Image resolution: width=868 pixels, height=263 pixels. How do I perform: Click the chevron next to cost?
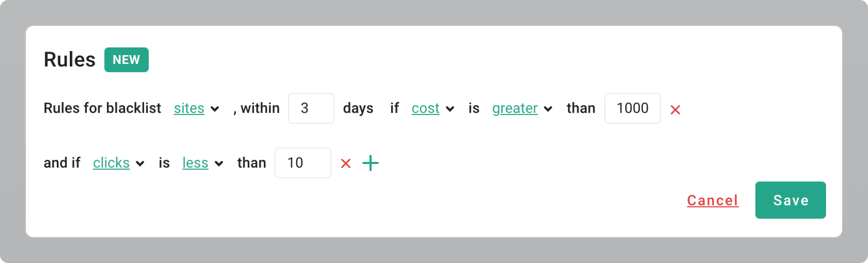tap(450, 109)
